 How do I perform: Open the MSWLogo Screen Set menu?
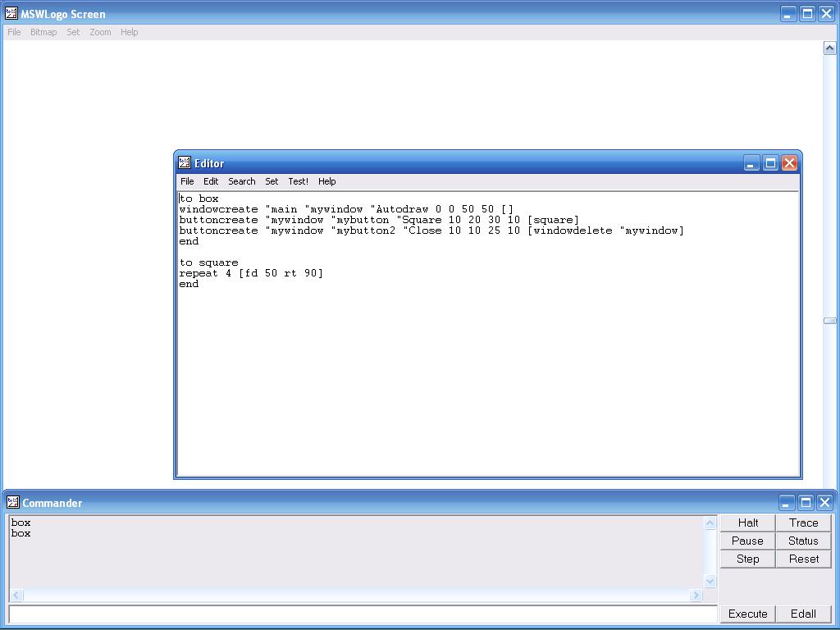73,32
